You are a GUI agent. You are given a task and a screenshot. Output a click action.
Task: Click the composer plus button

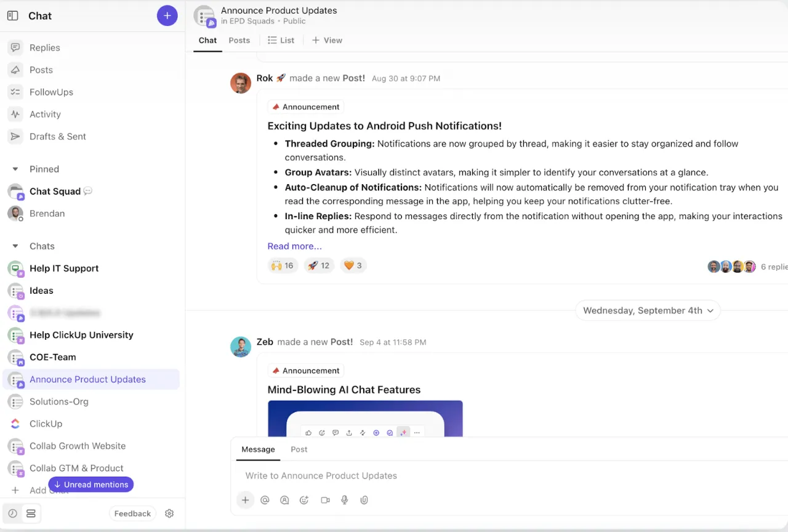[x=245, y=500]
